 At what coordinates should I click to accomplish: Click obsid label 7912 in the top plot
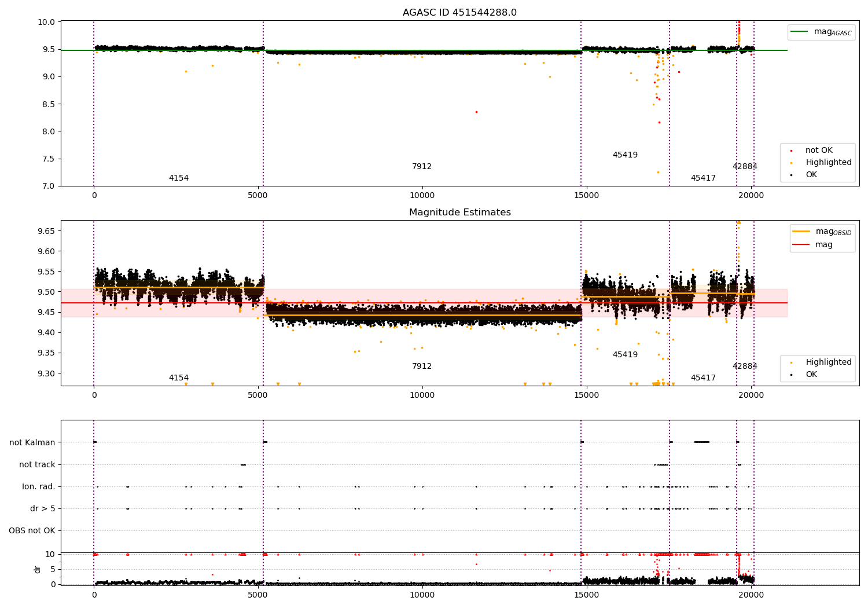pos(422,167)
